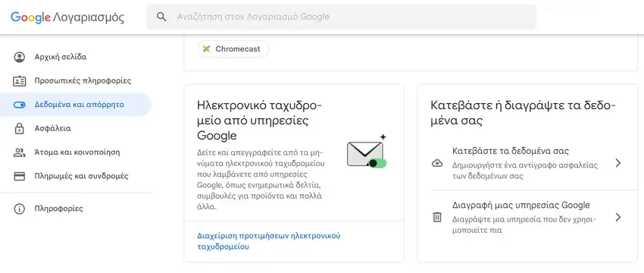Open Άτομα και κοινοποίηση
644x273 pixels.
(76, 152)
